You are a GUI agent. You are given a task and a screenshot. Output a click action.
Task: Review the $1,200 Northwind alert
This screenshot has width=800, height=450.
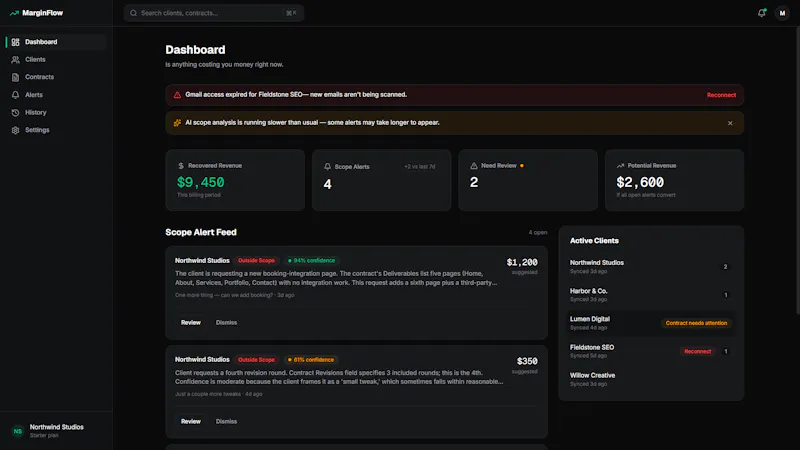coord(190,322)
